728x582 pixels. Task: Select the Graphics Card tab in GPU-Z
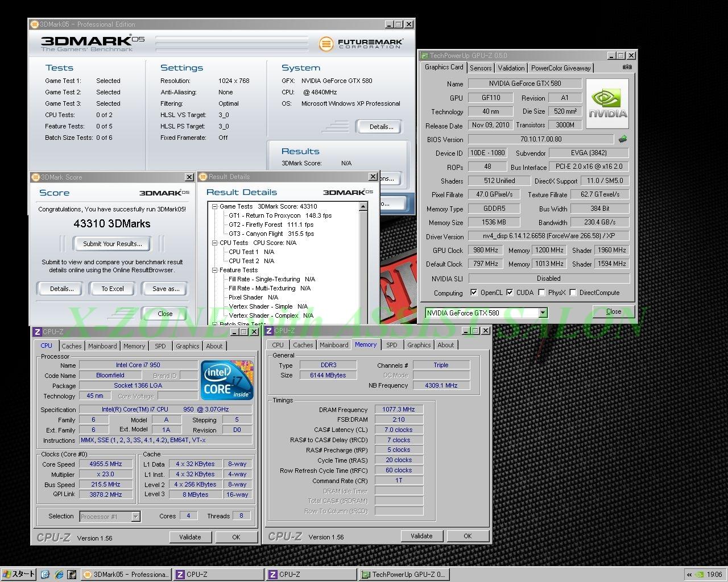[x=444, y=67]
